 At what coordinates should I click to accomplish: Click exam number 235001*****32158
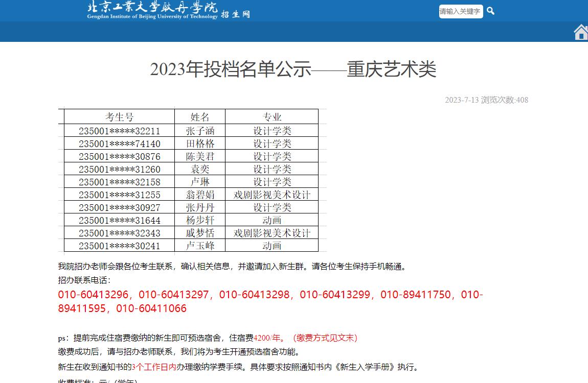(119, 182)
